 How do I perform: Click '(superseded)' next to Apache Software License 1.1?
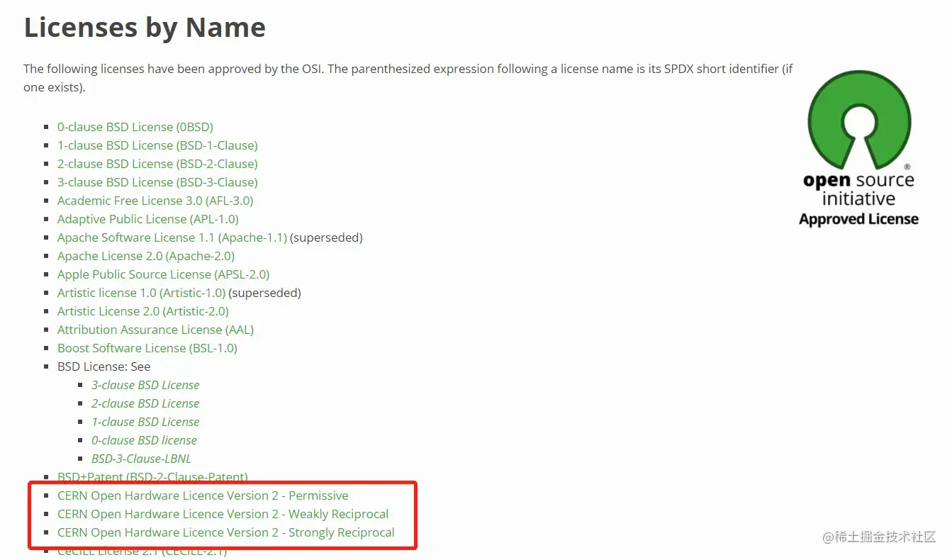click(327, 237)
